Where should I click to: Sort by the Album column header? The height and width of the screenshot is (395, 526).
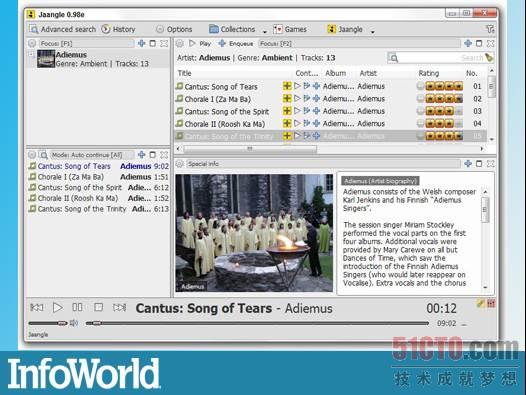point(335,73)
